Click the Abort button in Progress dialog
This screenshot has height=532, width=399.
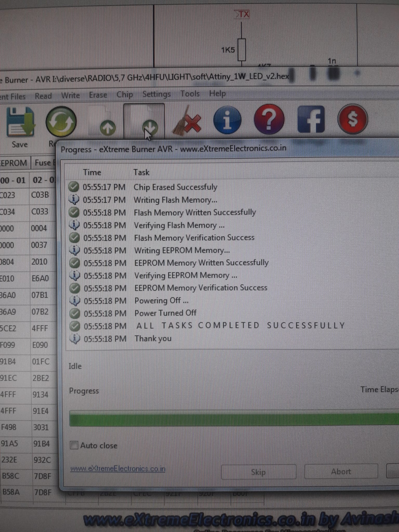pos(341,471)
